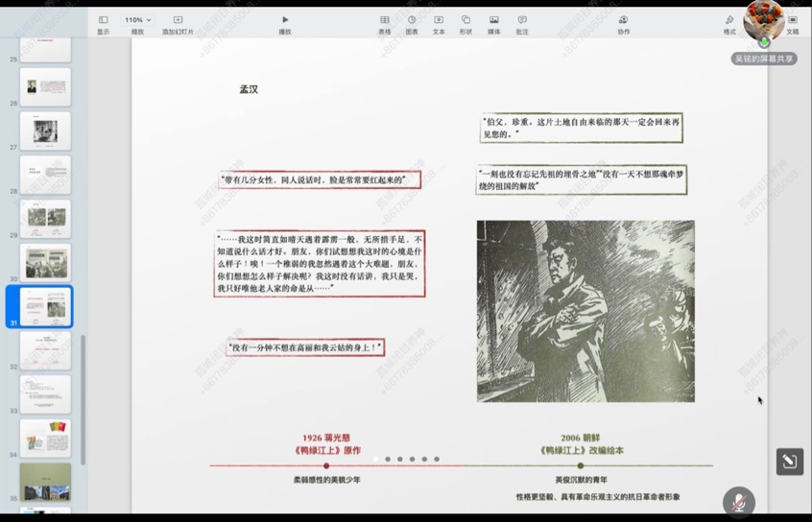
Task: Select slide 30 thumbnail in navigator
Action: coord(46,262)
